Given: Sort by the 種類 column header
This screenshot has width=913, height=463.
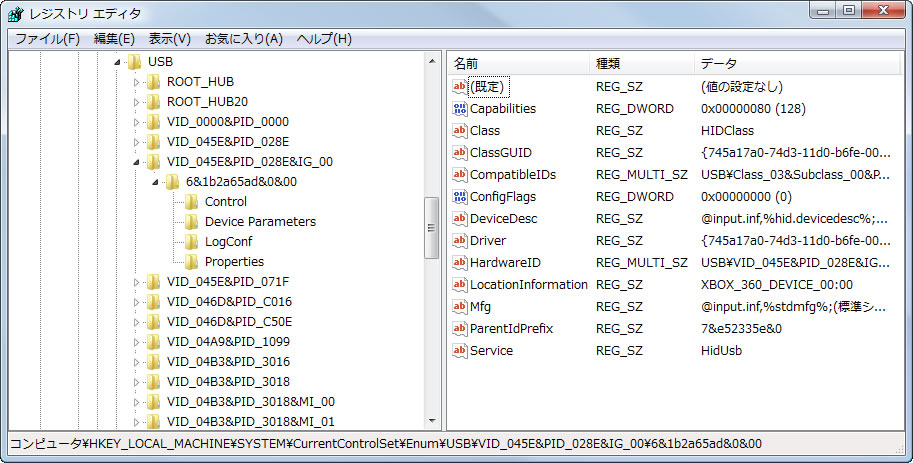Looking at the screenshot, I should 643,63.
